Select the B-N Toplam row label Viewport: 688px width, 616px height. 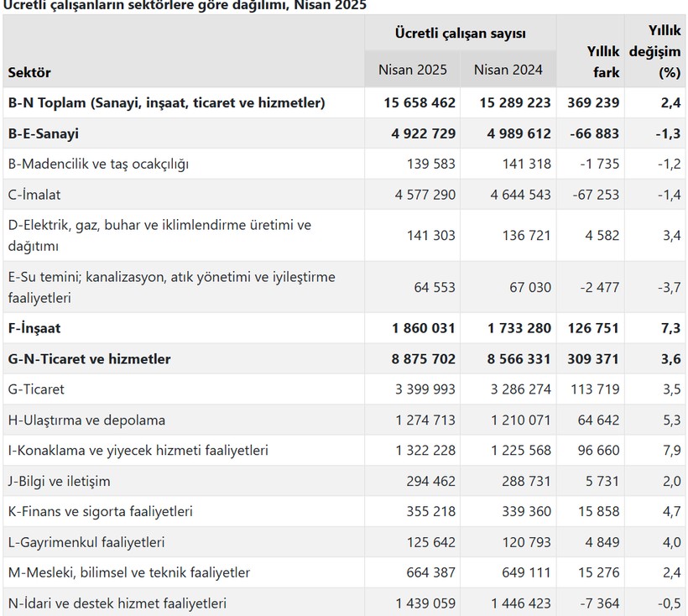coord(166,102)
